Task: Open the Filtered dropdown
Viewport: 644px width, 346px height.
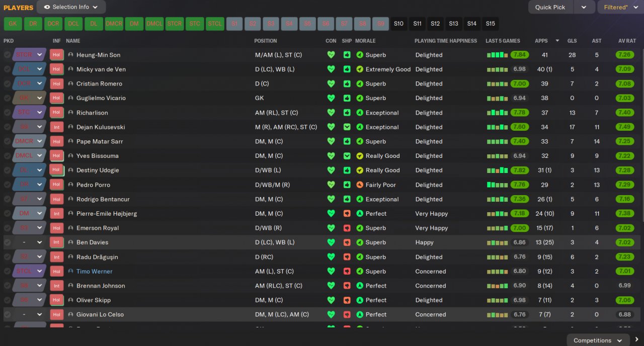Action: pyautogui.click(x=620, y=7)
